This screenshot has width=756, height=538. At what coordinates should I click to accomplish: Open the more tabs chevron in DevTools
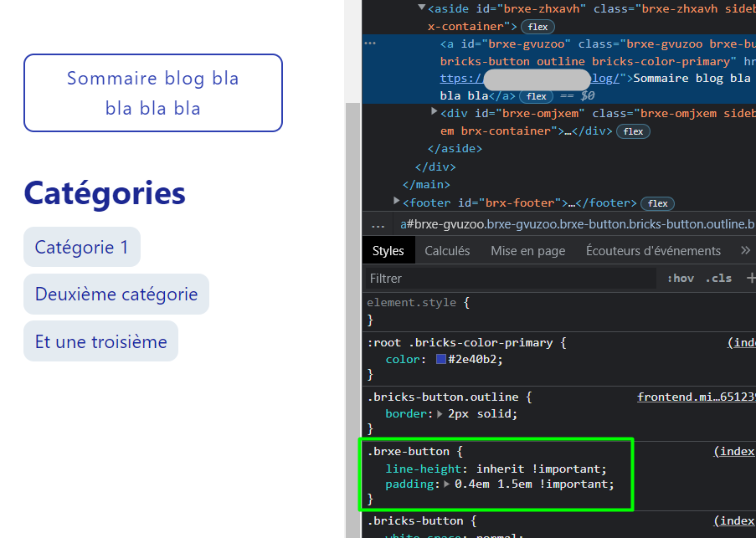pyautogui.click(x=745, y=250)
